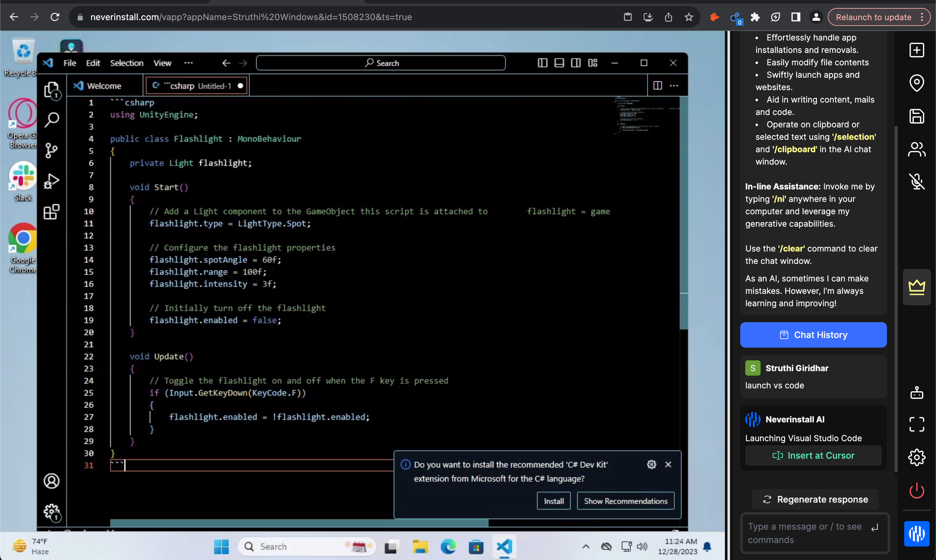Toggle the bottom panel layout button
This screenshot has width=936, height=560.
pos(559,63)
